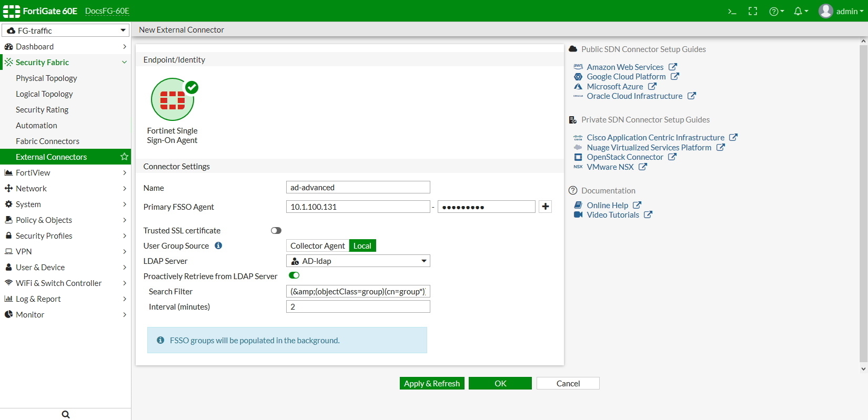The image size is (868, 420).
Task: Open Automation page
Action: (x=36, y=125)
